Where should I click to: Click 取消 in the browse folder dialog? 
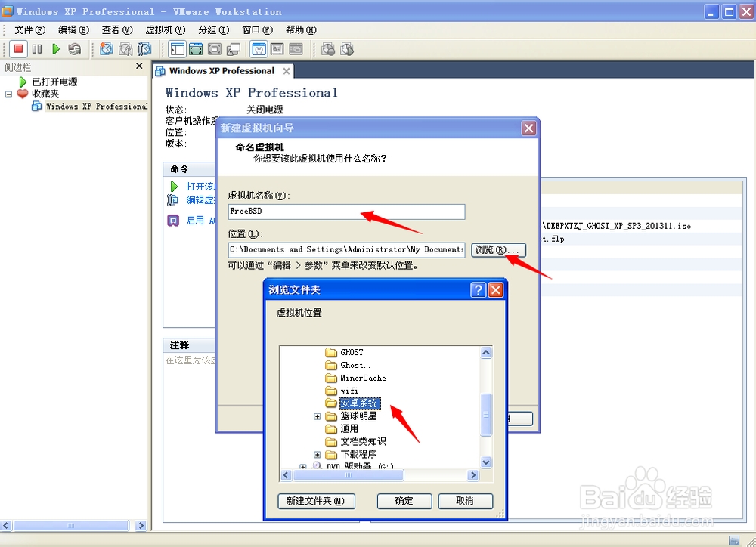tap(465, 501)
